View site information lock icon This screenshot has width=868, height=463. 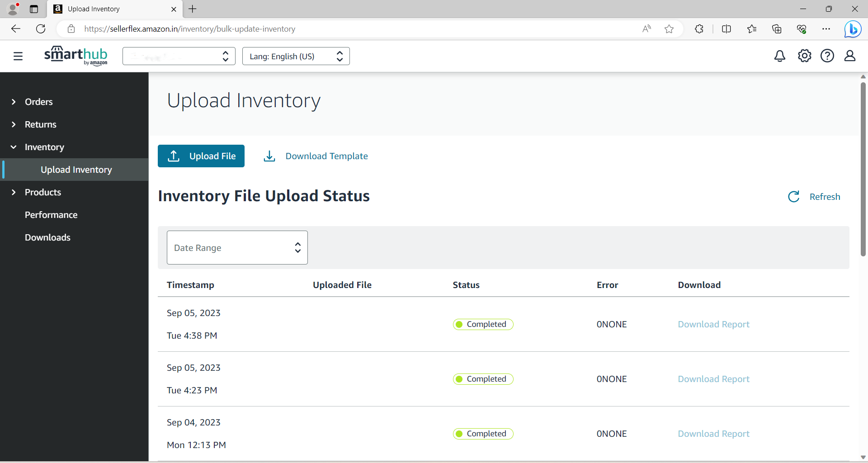(x=71, y=29)
